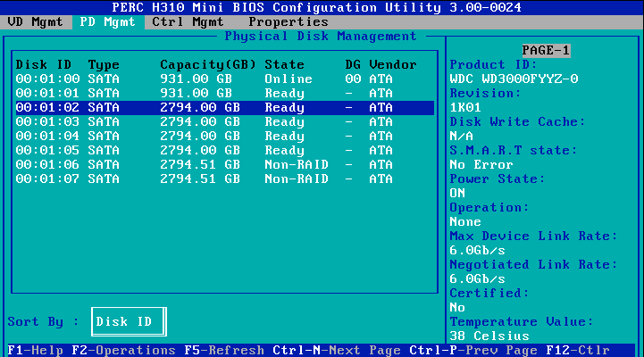The width and height of the screenshot is (644, 357).
Task: Pick disk row 00:01:05
Action: pyautogui.click(x=223, y=151)
